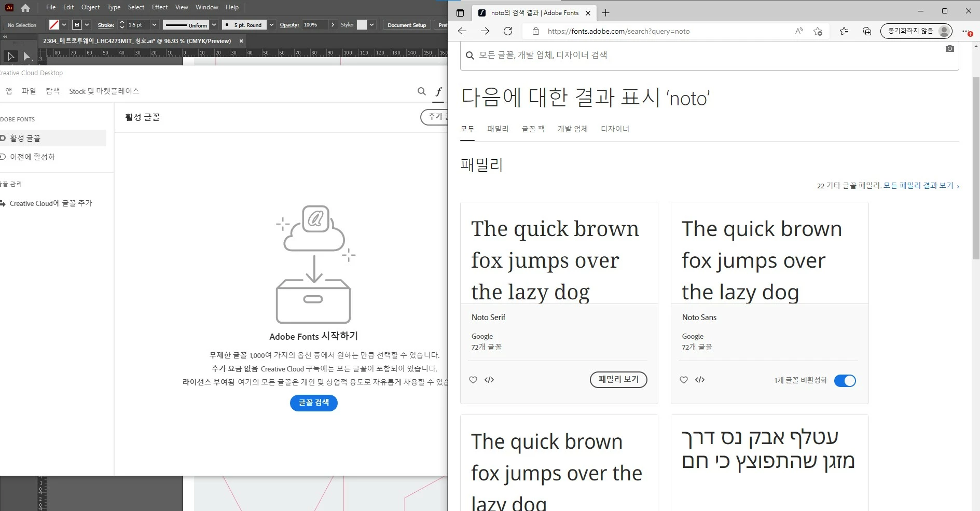Open the Object menu in Illustrator
Image resolution: width=980 pixels, height=511 pixels.
click(90, 7)
